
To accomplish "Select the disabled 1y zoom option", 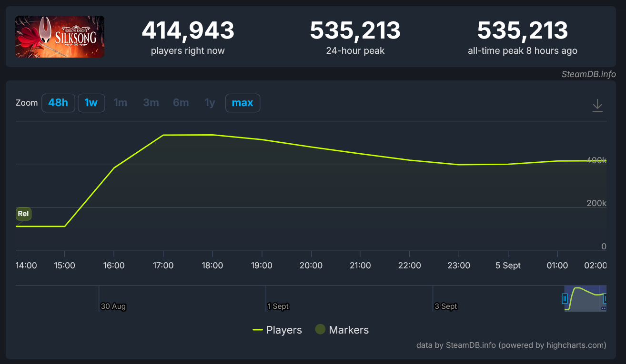I will [x=210, y=103].
